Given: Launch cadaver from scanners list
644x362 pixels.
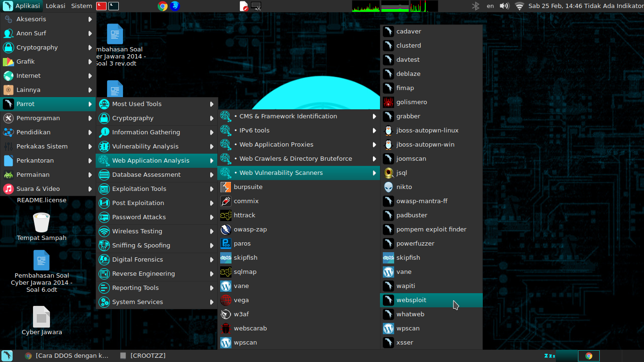Looking at the screenshot, I should [431, 32].
